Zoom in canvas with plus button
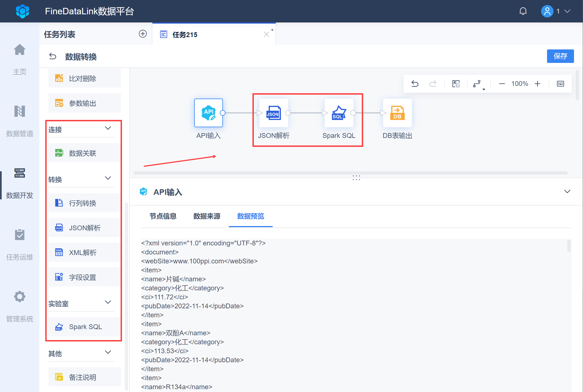Screen dimensions: 583x392 tap(537, 84)
